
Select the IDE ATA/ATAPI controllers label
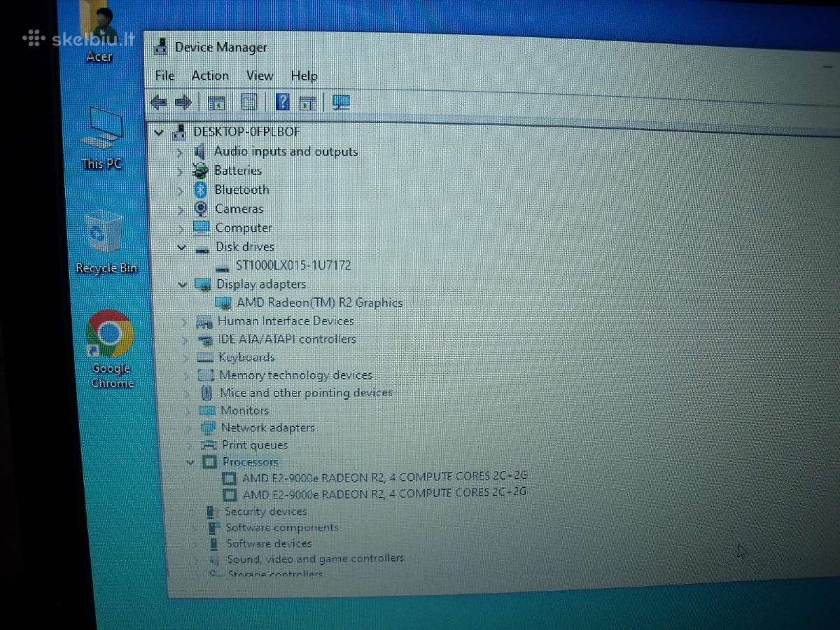[287, 339]
